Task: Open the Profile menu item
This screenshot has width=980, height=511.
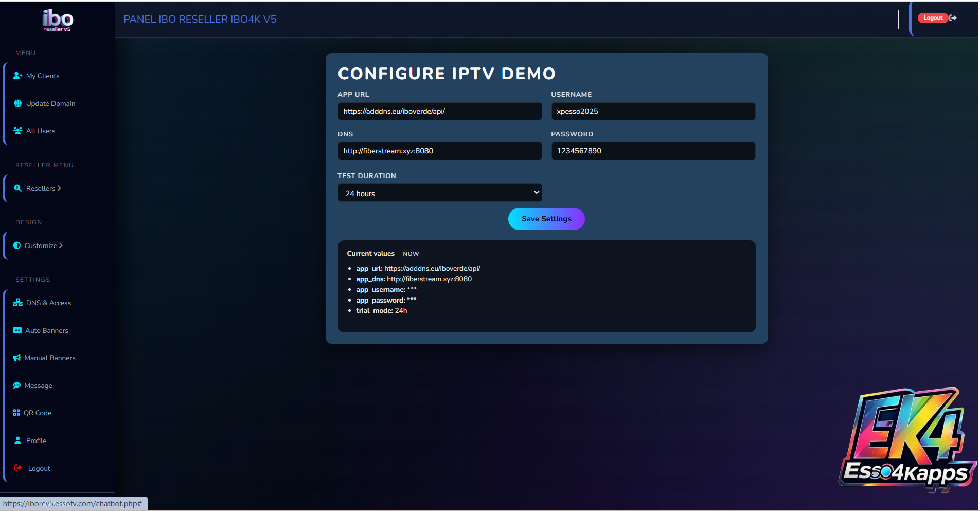Action: pyautogui.click(x=36, y=440)
